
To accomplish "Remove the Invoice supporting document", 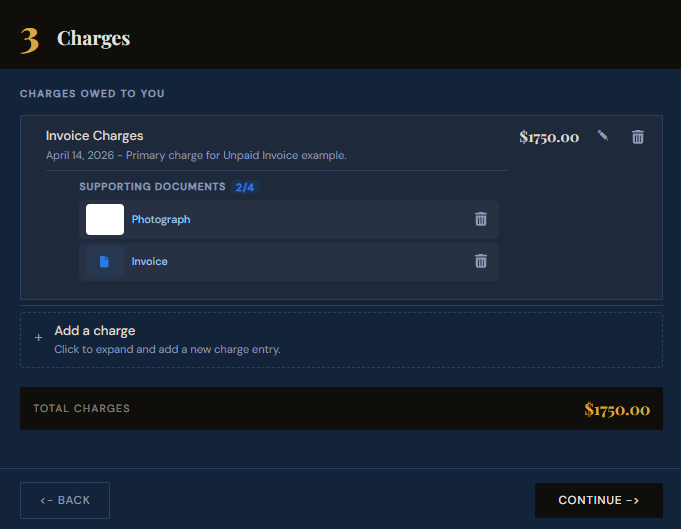I will (x=481, y=261).
